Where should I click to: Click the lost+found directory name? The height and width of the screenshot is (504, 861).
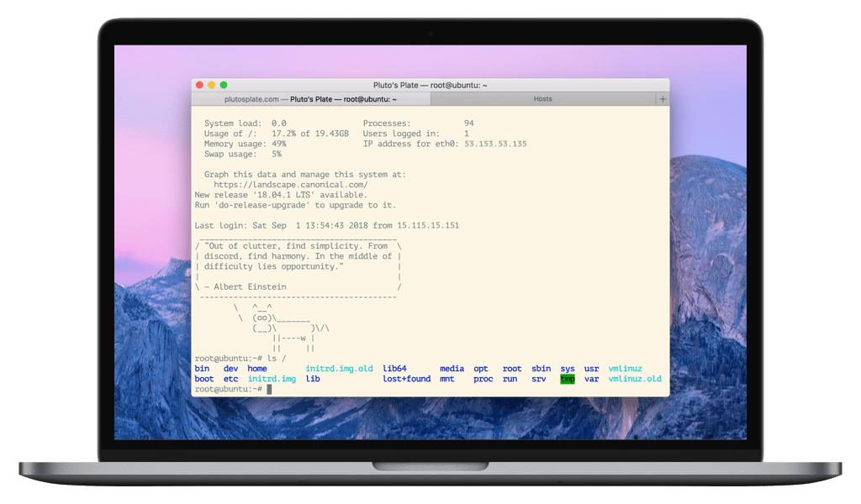point(406,379)
